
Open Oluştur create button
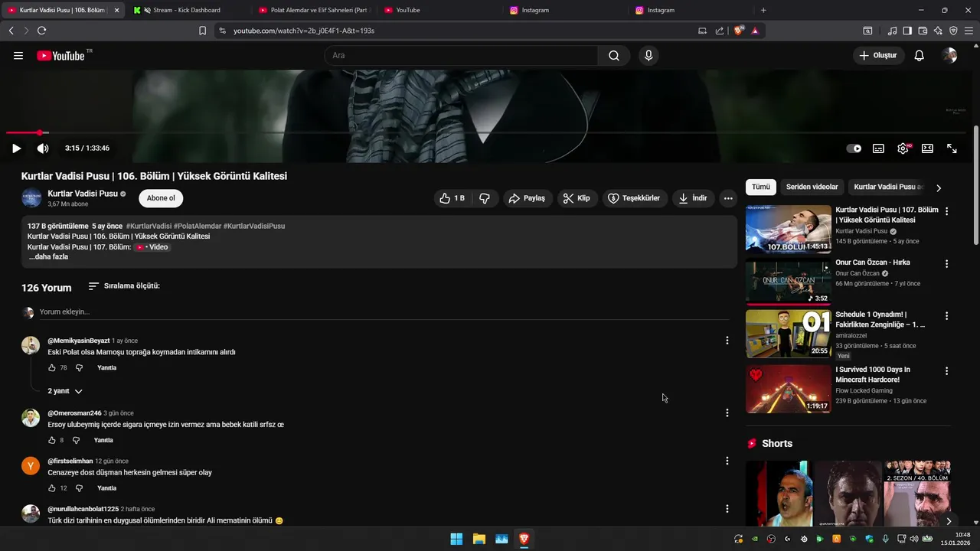coord(877,56)
